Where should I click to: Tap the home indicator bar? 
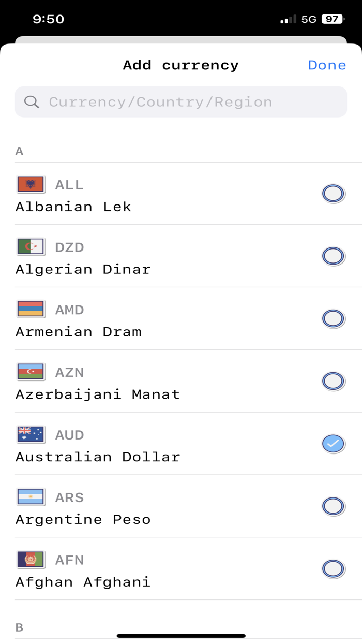181,634
